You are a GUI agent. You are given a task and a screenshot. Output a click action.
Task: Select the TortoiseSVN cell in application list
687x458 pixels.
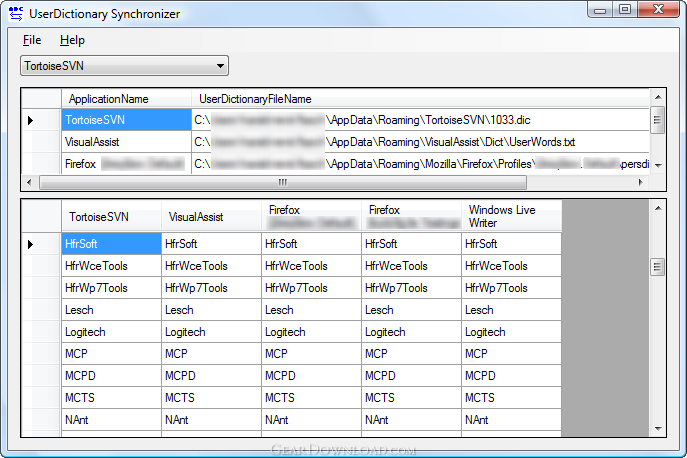coord(127,120)
